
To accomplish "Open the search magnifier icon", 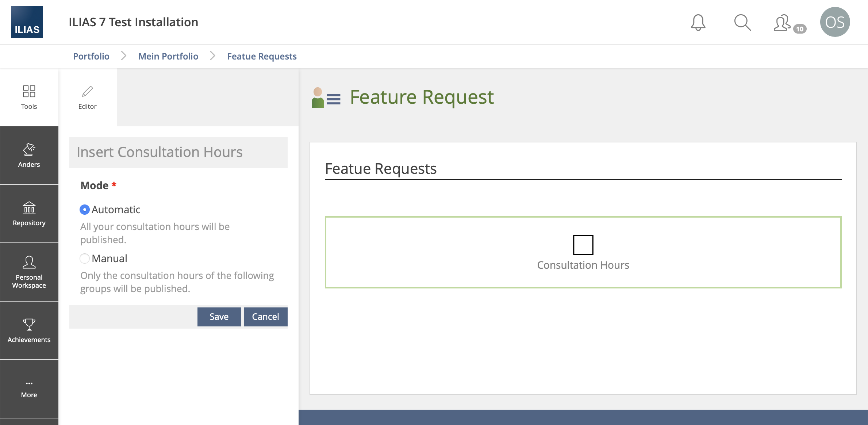I will [742, 22].
